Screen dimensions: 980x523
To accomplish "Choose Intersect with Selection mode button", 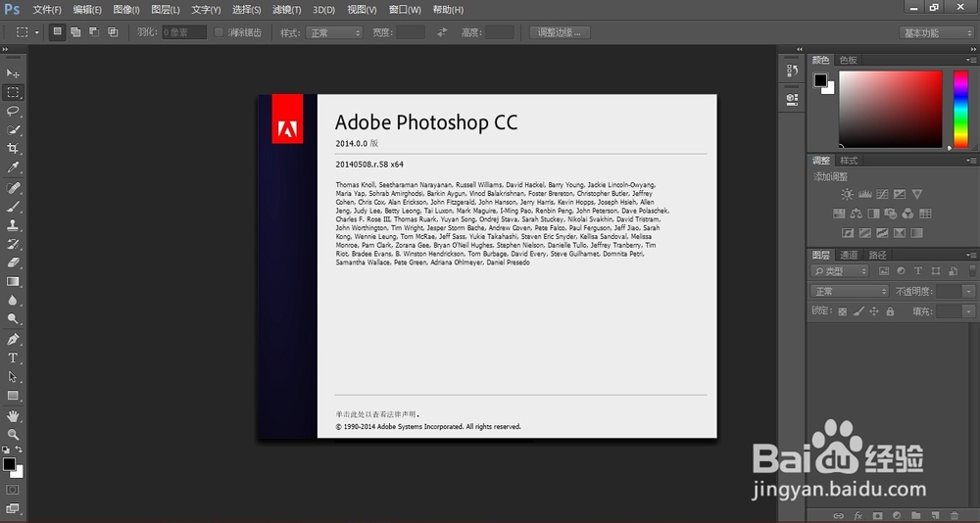I will (x=113, y=32).
